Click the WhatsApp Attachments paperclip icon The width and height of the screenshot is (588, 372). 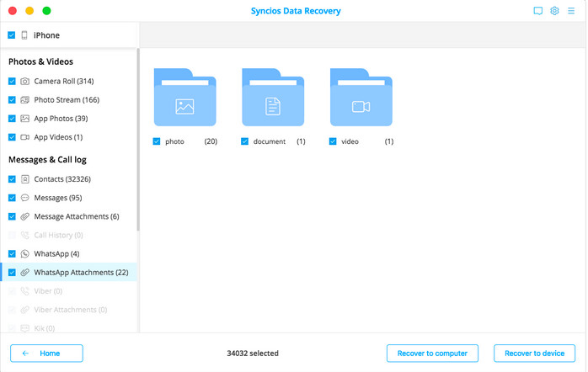click(24, 273)
